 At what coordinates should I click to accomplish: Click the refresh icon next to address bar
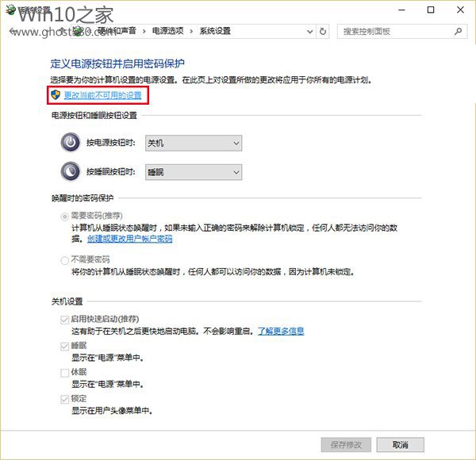pos(323,31)
